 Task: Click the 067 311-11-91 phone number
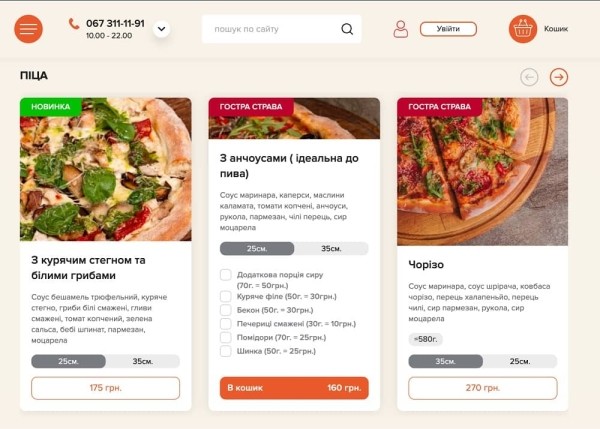pos(115,23)
